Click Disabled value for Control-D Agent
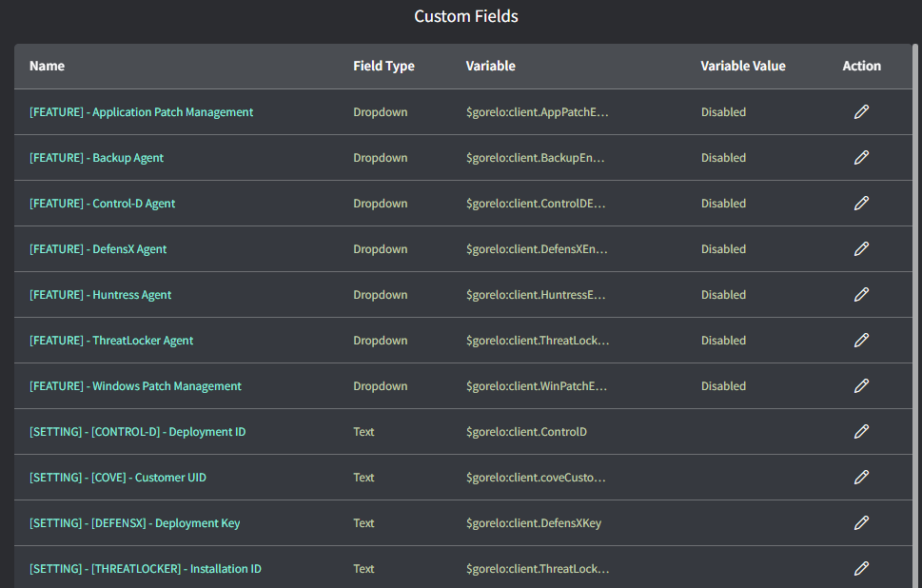Viewport: 922px width, 588px height. click(723, 204)
